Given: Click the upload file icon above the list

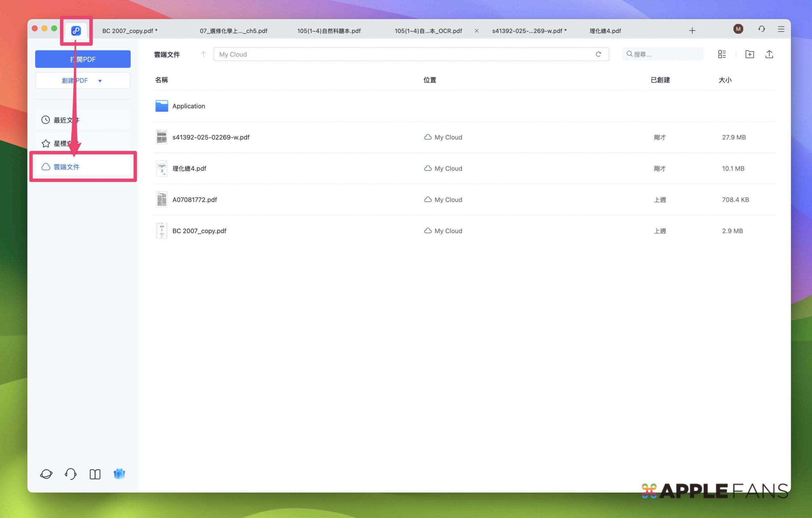Looking at the screenshot, I should (769, 54).
